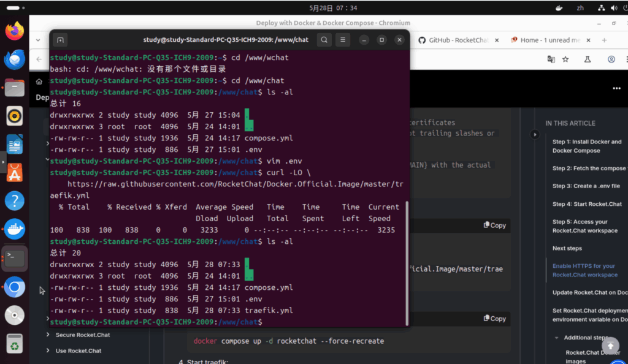The width and height of the screenshot is (628, 364).
Task: Go back with Chromium's back arrow
Action: [x=39, y=59]
